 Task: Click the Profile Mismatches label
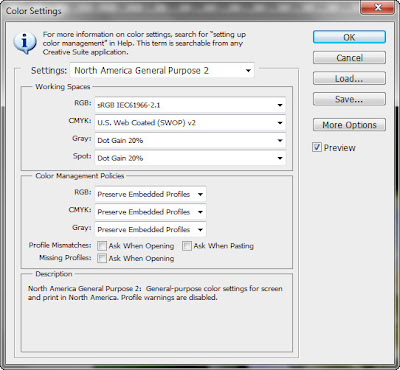coord(60,245)
